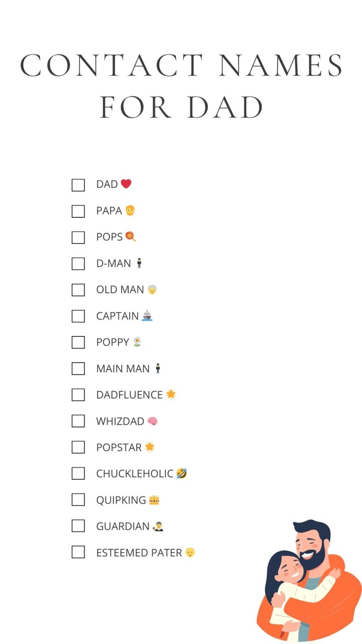Click the old man emoji beside OLD MAN
The image size is (362, 644).
[x=152, y=289]
